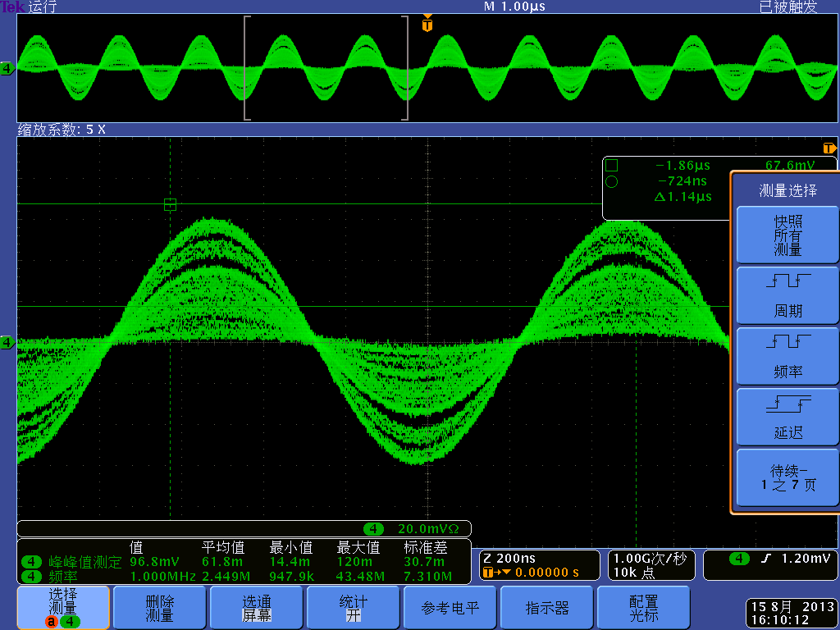The width and height of the screenshot is (840, 630).
Task: Click the 10k 点 record length readout
Action: point(634,573)
